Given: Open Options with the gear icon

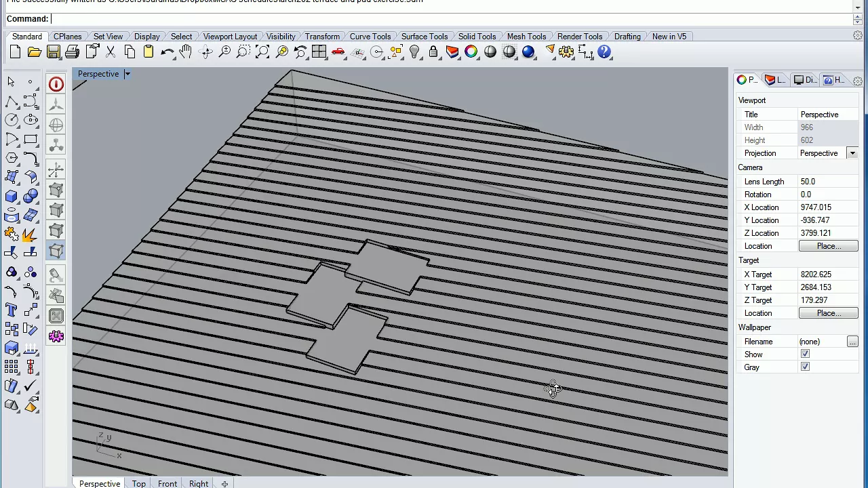Looking at the screenshot, I should click(x=567, y=52).
